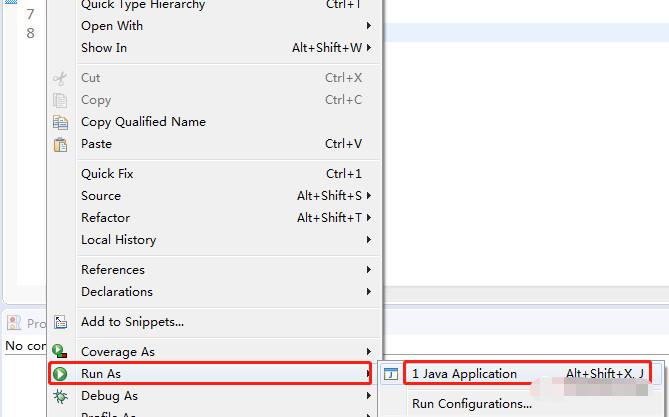Image resolution: width=669 pixels, height=417 pixels.
Task: Click the Alt+Shift+S shortcut text
Action: 329,195
